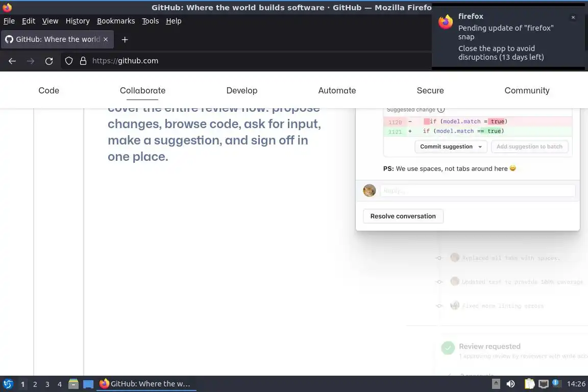Open the View menu
Screen dimensions: 588x392
(50, 21)
